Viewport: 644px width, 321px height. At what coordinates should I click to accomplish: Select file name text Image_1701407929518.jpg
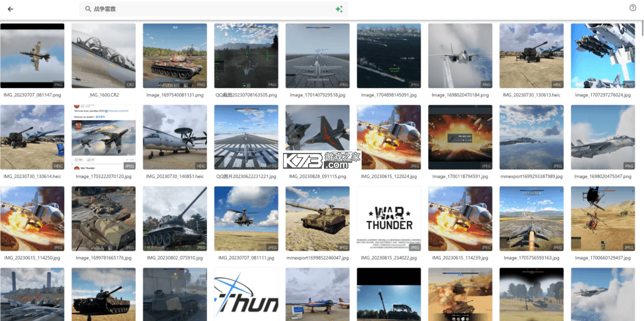(318, 95)
